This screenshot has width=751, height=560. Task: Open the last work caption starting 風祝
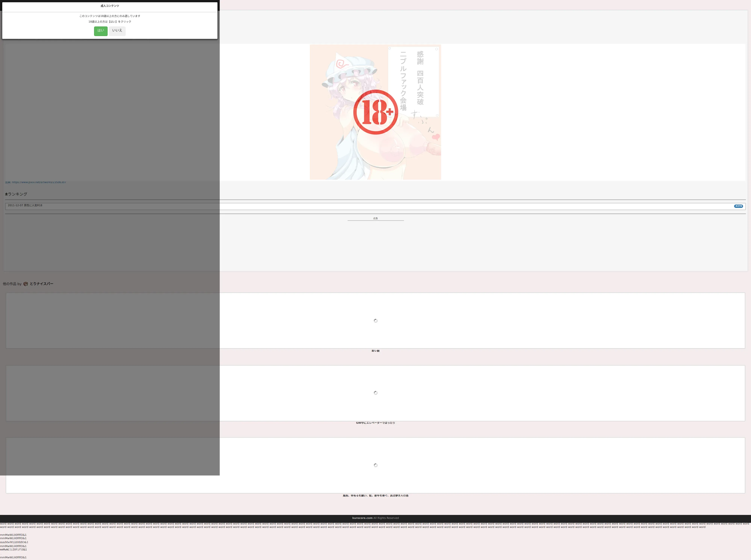pyautogui.click(x=376, y=496)
